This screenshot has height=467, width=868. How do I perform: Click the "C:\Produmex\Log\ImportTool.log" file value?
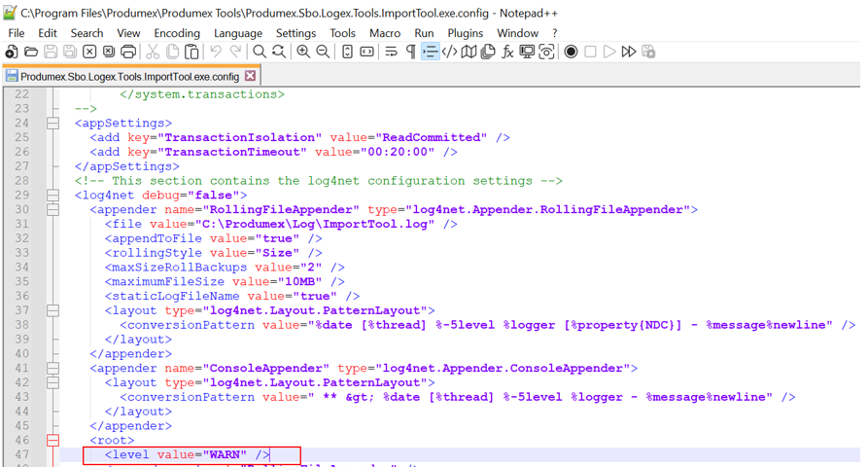pyautogui.click(x=315, y=224)
